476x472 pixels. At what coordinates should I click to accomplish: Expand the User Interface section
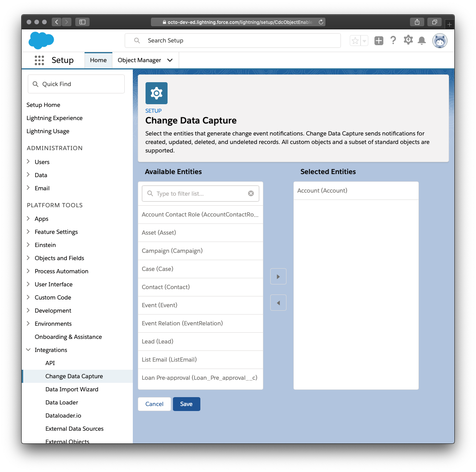point(28,284)
